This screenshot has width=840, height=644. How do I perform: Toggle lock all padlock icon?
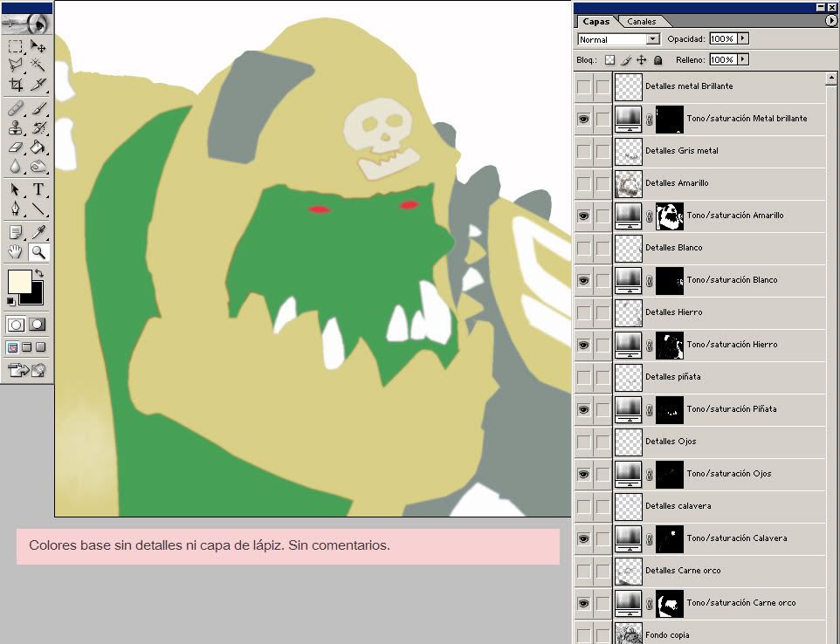pos(658,60)
